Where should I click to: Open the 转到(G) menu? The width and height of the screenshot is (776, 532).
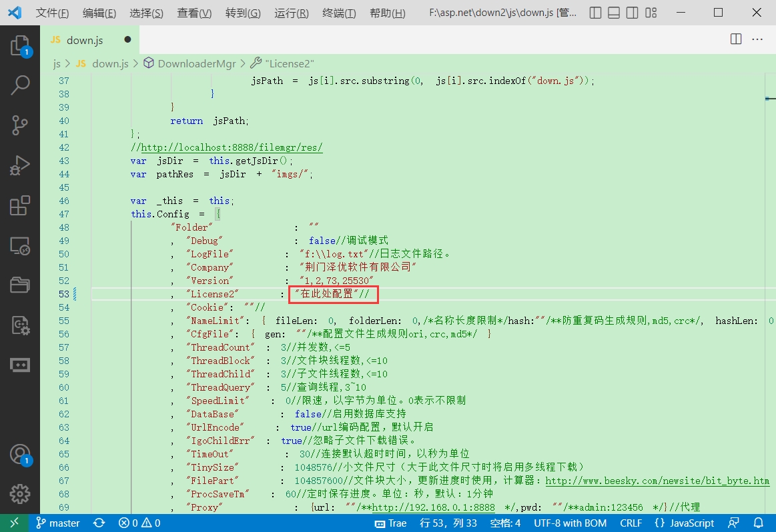pyautogui.click(x=242, y=13)
